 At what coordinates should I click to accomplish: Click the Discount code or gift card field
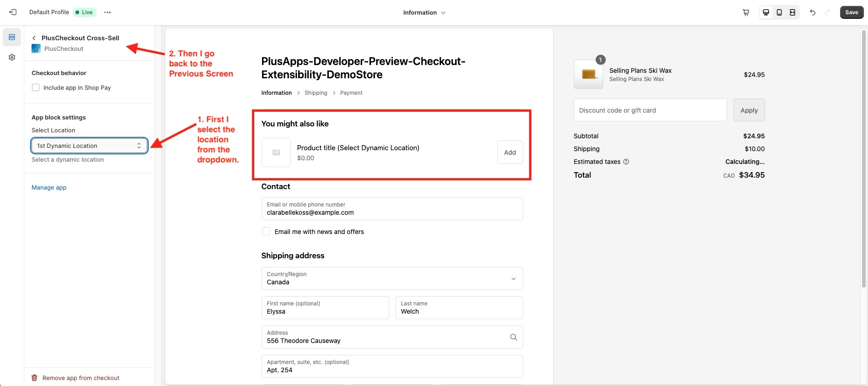coord(650,110)
